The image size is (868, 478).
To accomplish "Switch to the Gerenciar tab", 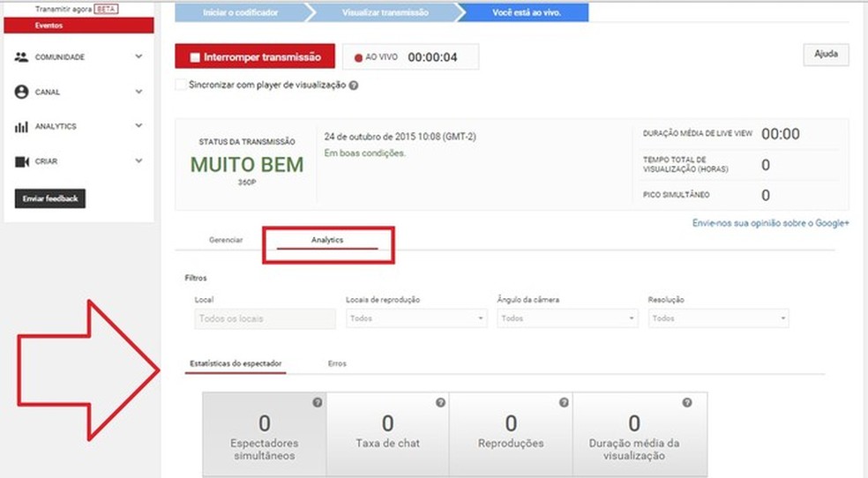I will [x=226, y=240].
